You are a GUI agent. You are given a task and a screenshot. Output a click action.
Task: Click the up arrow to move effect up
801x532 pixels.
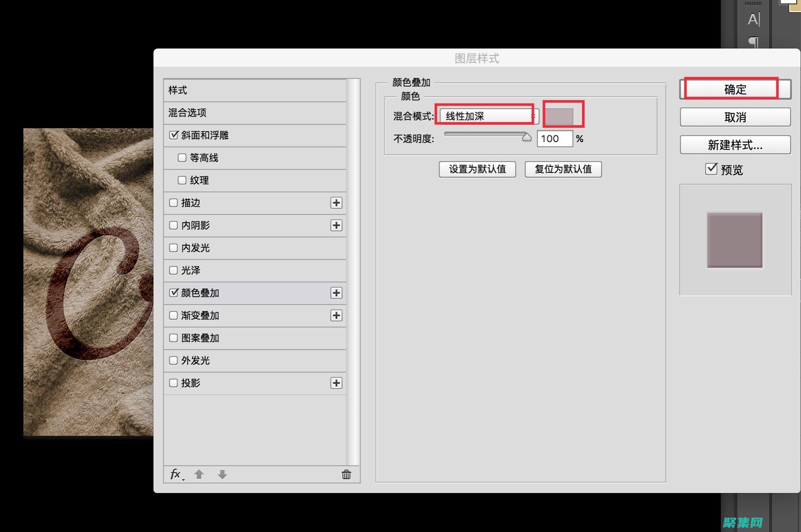click(199, 474)
